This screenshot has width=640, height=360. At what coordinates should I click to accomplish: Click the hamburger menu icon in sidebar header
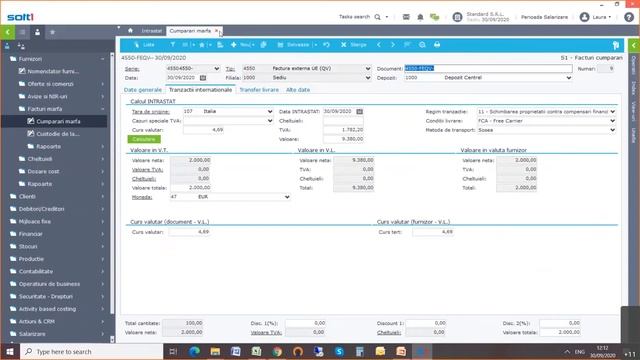pyautogui.click(x=22, y=32)
